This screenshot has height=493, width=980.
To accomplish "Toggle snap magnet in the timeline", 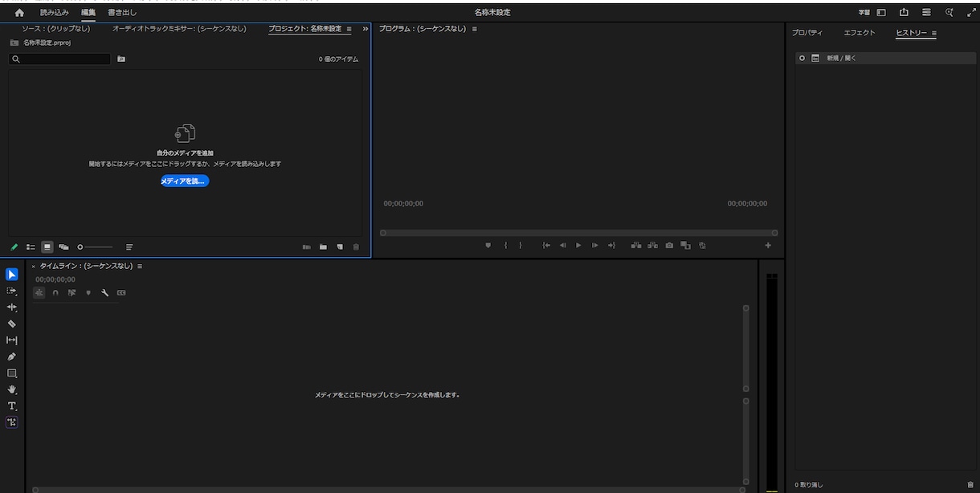I will pyautogui.click(x=55, y=293).
